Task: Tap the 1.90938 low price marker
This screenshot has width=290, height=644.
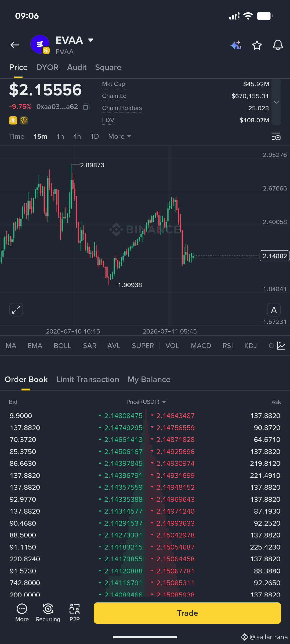Action: [x=130, y=285]
